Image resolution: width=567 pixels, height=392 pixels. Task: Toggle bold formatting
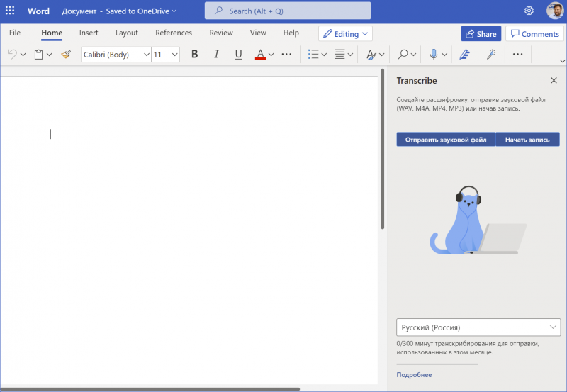tap(195, 54)
